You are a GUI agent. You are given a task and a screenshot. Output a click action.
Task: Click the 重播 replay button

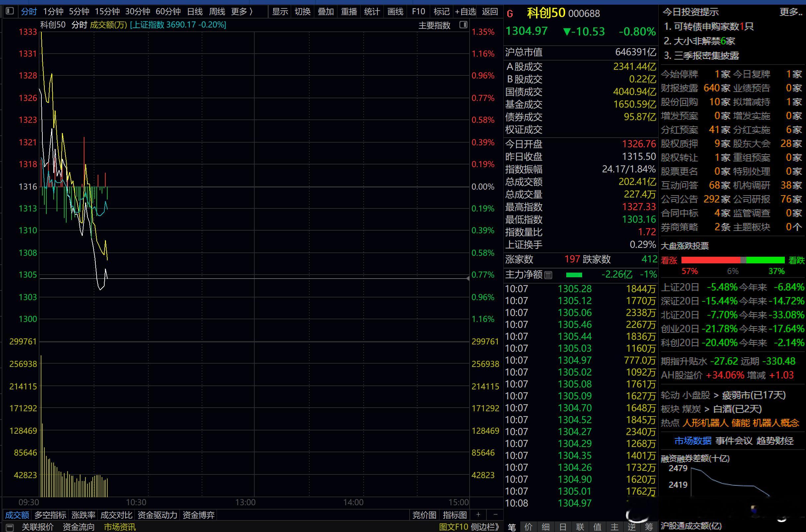pyautogui.click(x=349, y=12)
